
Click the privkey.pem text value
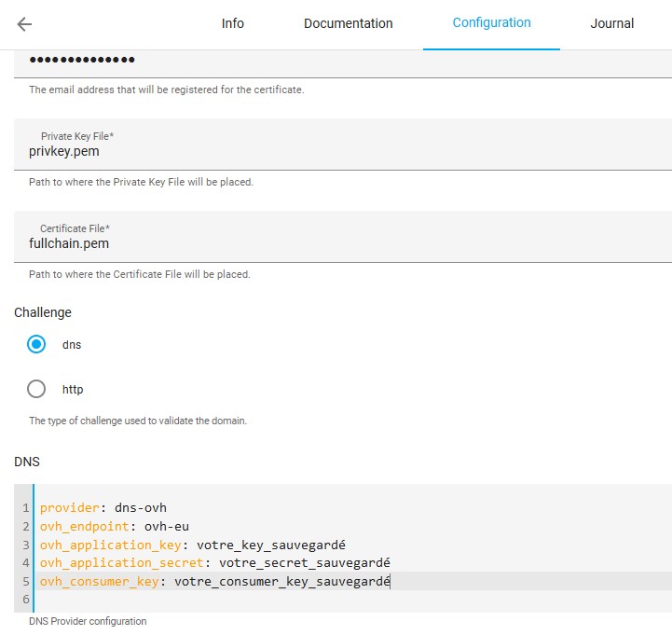tap(64, 152)
